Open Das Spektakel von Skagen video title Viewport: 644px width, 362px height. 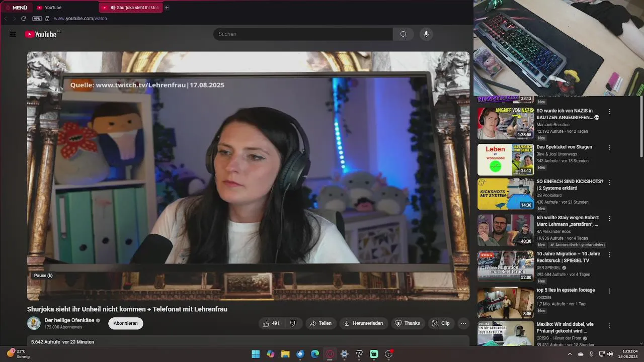pos(564,147)
